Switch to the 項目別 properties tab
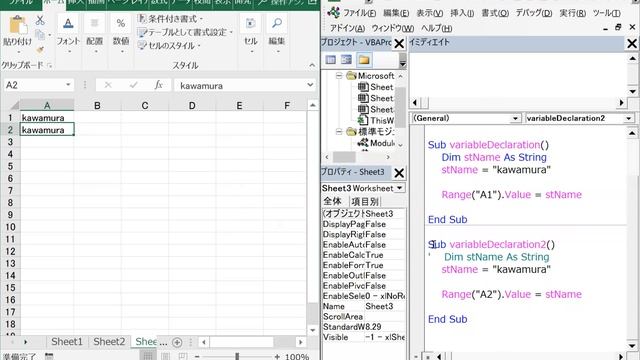The width and height of the screenshot is (640, 360). click(365, 201)
